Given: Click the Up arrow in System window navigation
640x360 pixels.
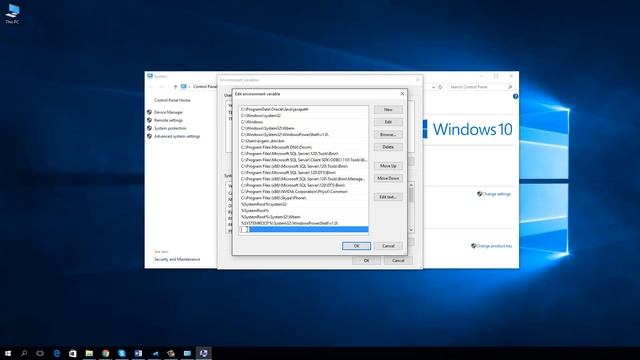Looking at the screenshot, I should [176, 87].
